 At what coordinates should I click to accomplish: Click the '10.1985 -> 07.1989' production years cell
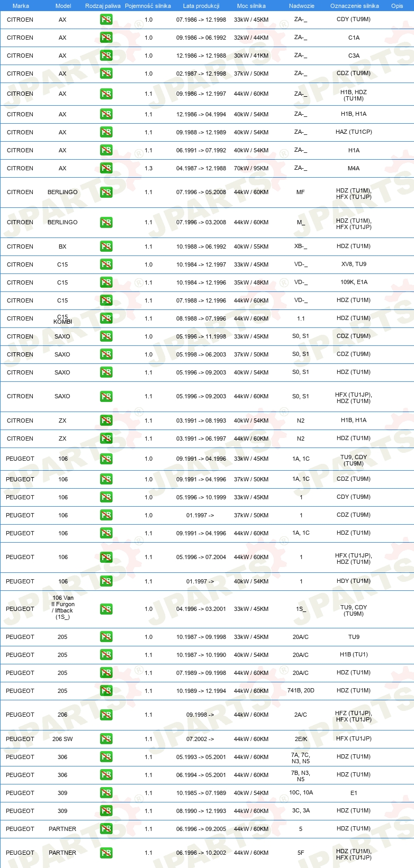(201, 793)
